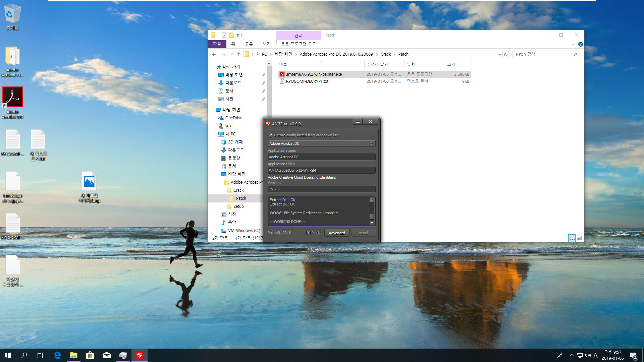Click the AMTEmu log scrollbar down arrow
Viewport: 644px width, 362px height.
[372, 223]
